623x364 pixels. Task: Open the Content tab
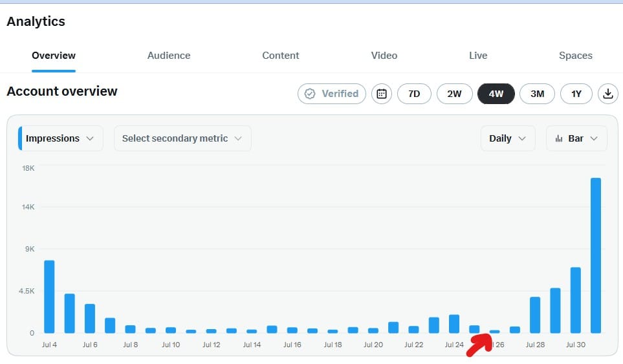tap(281, 56)
